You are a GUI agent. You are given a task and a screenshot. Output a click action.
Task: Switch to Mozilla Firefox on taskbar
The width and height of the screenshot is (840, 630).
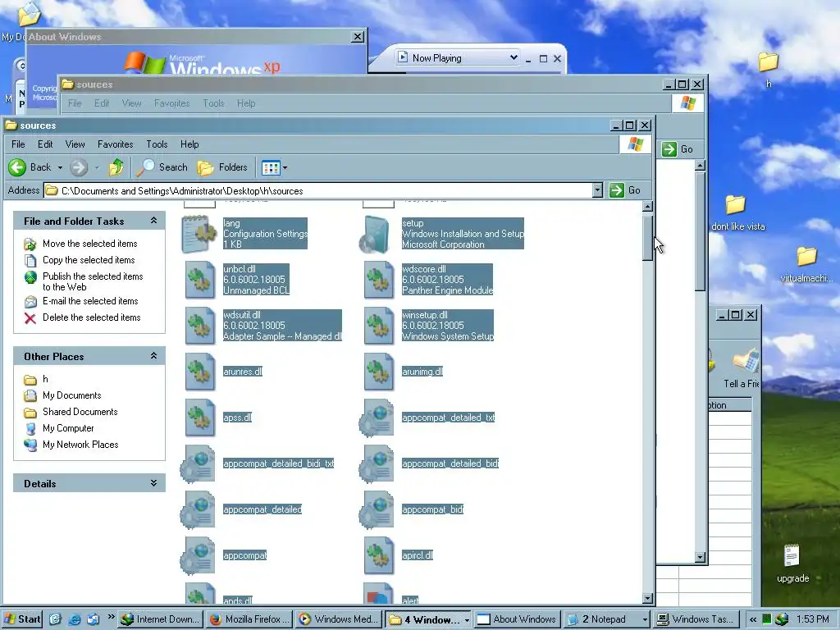pos(249,619)
